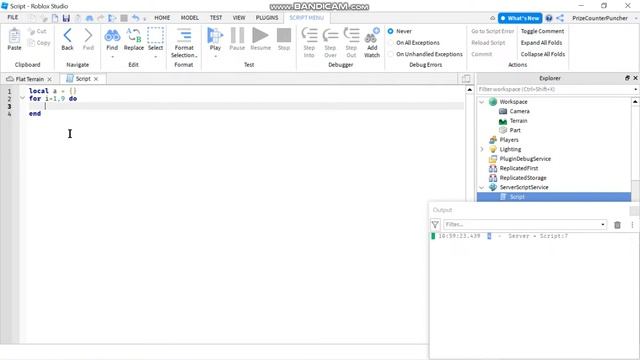This screenshot has width=640, height=360.
Task: Select On All Exceptions option
Action: pos(391,42)
